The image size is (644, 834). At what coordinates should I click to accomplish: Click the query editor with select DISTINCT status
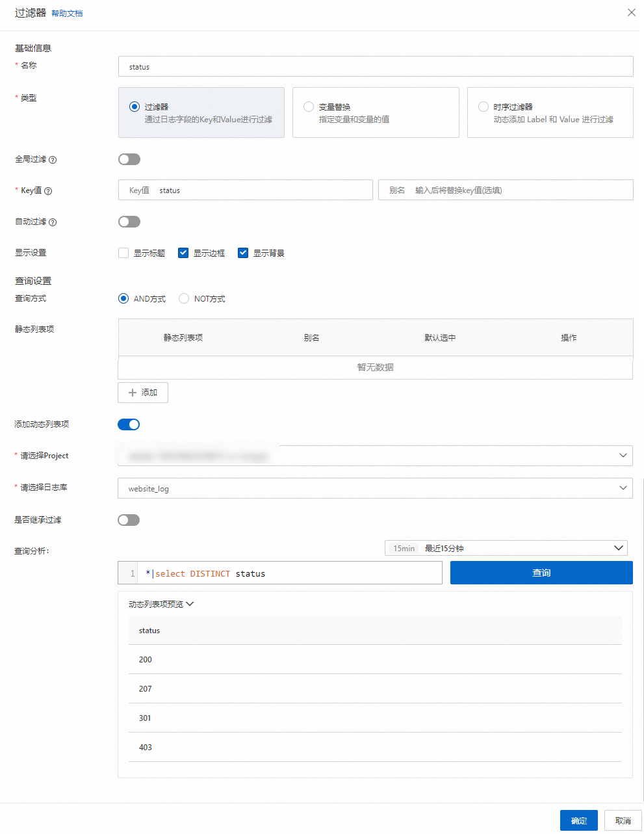[280, 573]
